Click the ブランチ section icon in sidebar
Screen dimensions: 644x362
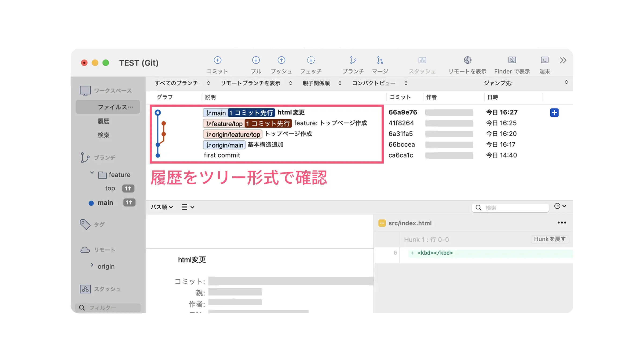[x=85, y=158]
